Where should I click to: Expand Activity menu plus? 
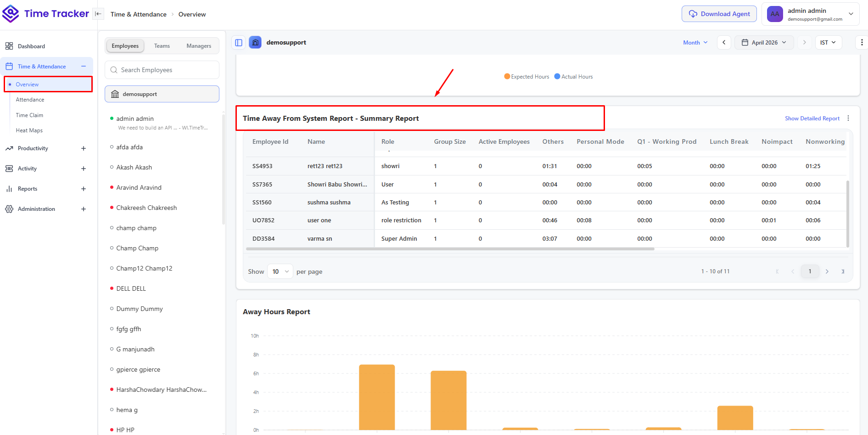(x=84, y=169)
